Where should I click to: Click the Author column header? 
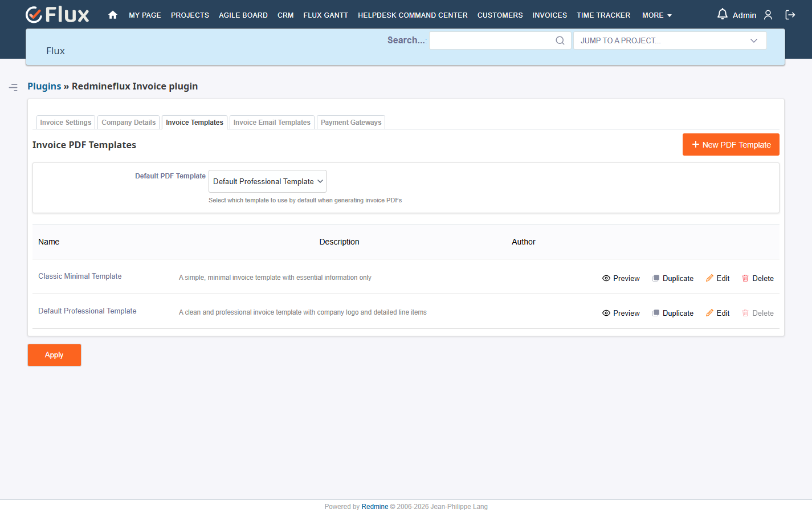[524, 242]
